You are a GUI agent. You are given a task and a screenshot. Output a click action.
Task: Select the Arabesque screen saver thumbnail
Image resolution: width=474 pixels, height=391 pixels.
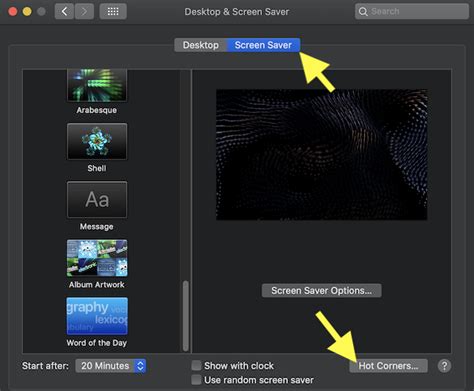[x=97, y=85]
